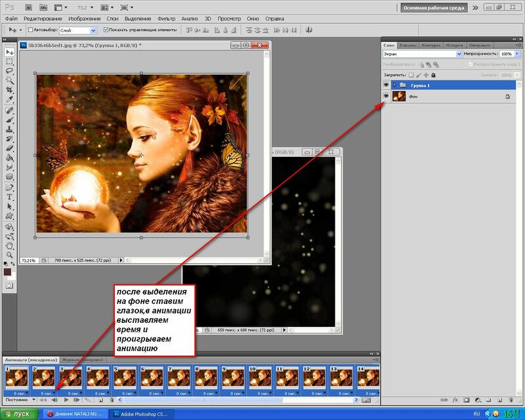Image resolution: width=525 pixels, height=420 pixels.
Task: Click the white background color swatch
Action: pyautogui.click(x=12, y=278)
